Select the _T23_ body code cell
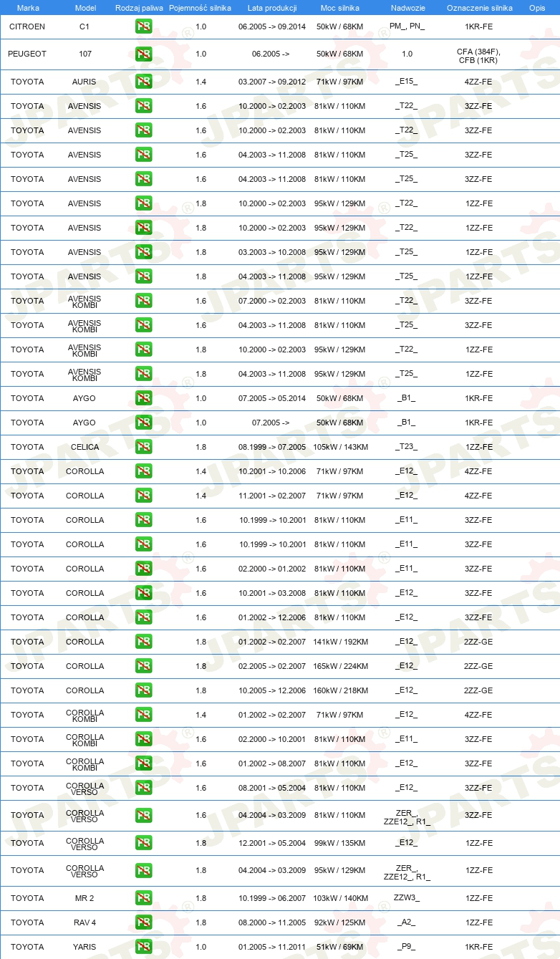The image size is (560, 959). click(x=407, y=447)
